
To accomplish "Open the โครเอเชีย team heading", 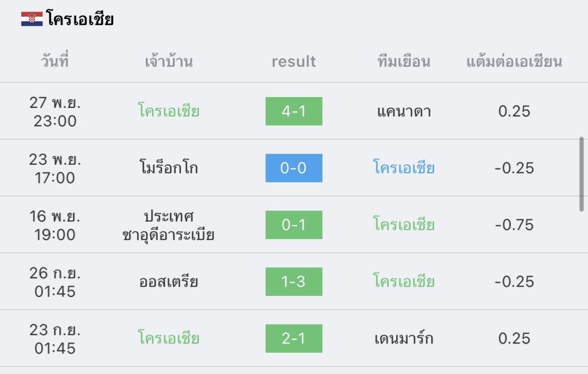I will (80, 18).
